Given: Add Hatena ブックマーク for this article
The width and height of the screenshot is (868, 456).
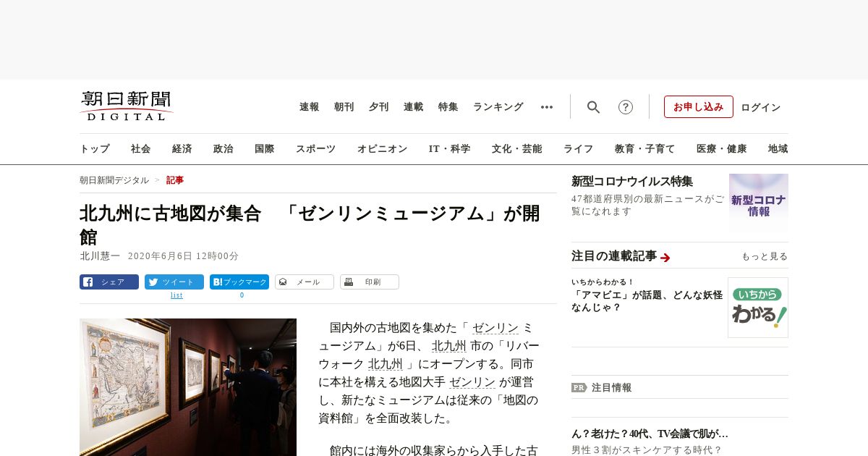Looking at the screenshot, I should [x=239, y=282].
